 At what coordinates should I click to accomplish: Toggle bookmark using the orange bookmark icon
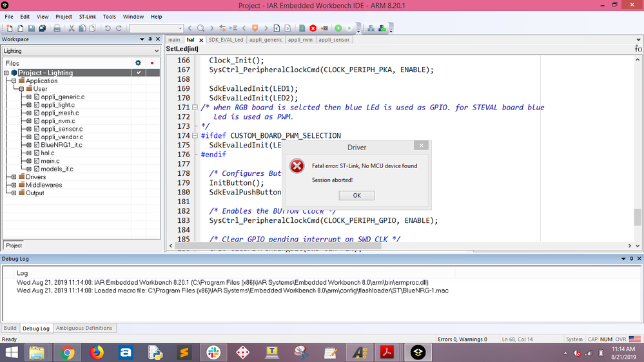255,28
